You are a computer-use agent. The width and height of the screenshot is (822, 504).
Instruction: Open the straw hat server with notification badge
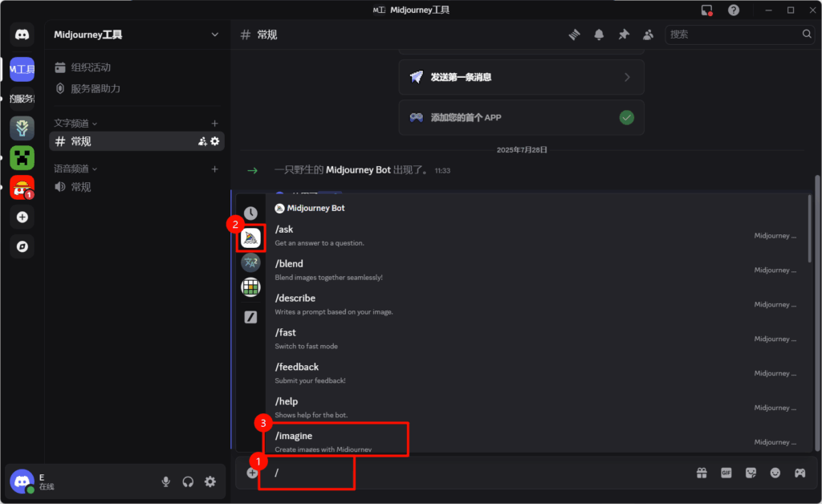(x=22, y=187)
